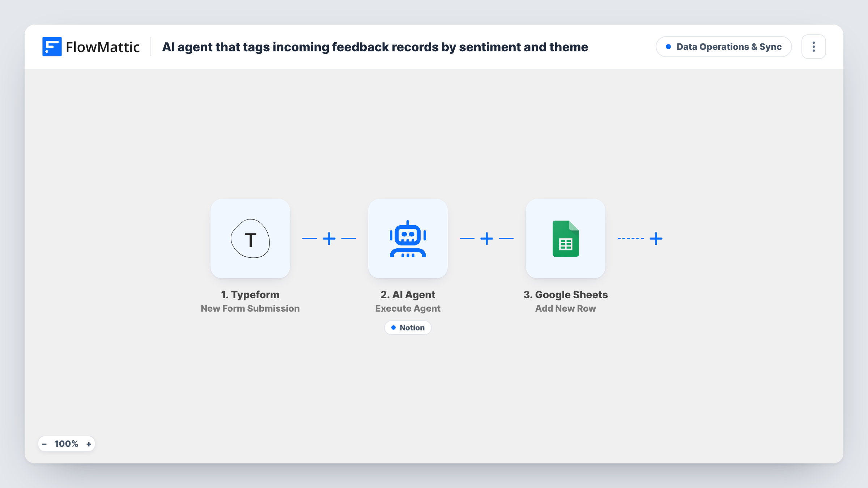
Task: Add step between AI Agent and Google Sheets
Action: [487, 239]
